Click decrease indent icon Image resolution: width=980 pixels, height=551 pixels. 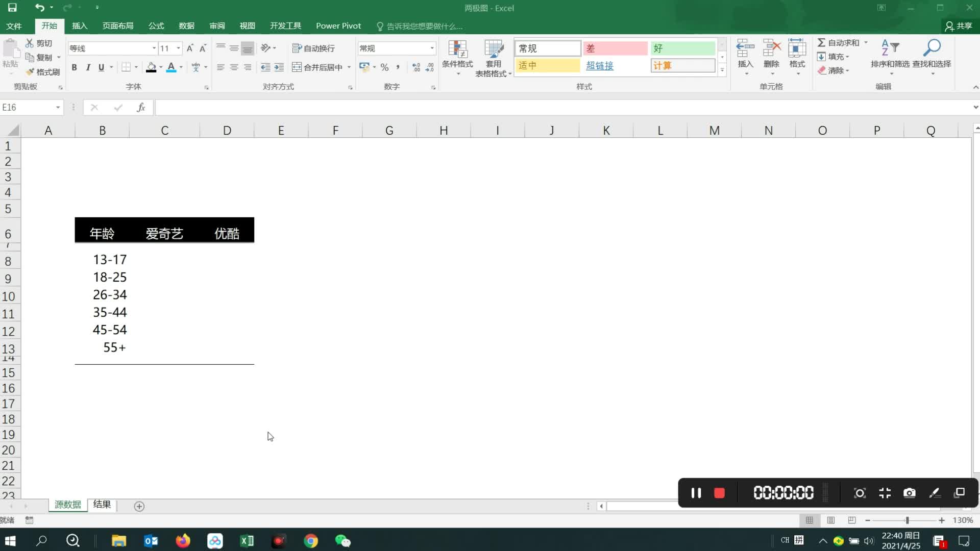265,67
